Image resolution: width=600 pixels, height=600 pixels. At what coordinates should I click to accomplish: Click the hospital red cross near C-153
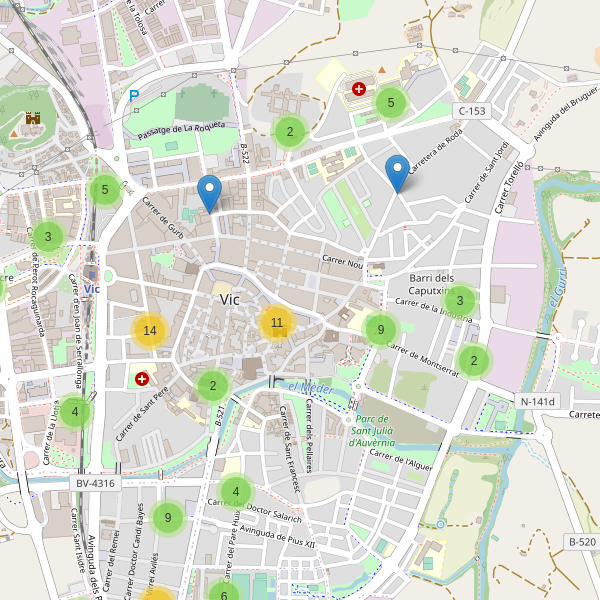(359, 89)
